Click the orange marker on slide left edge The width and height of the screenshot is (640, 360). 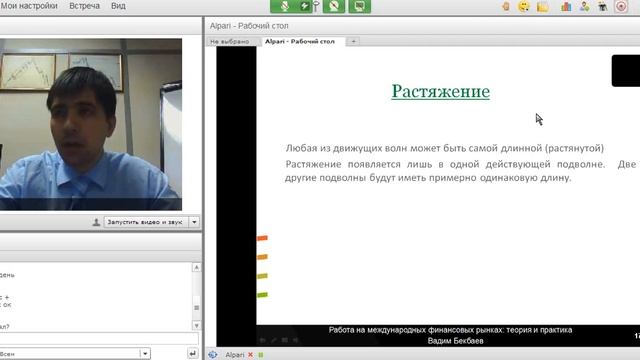(x=262, y=257)
